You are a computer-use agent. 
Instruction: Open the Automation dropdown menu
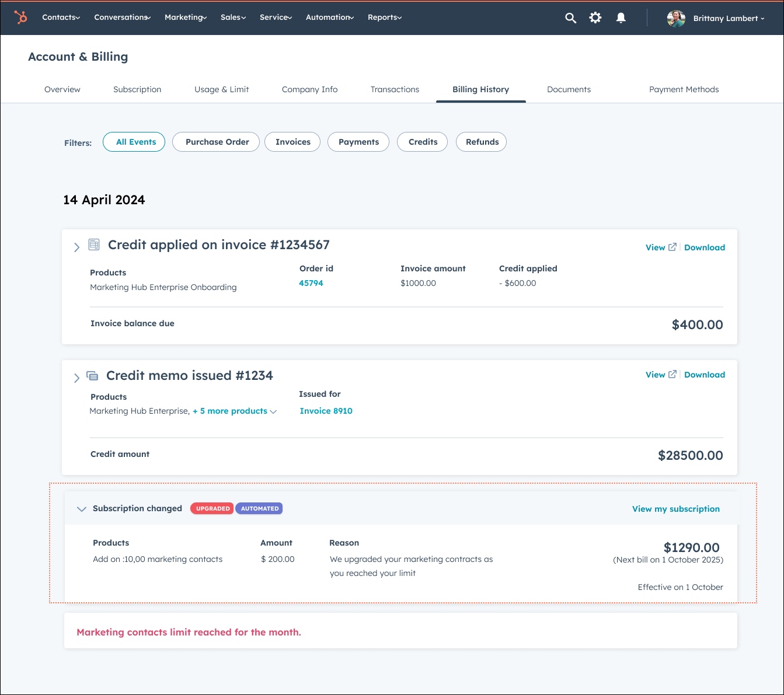click(330, 18)
